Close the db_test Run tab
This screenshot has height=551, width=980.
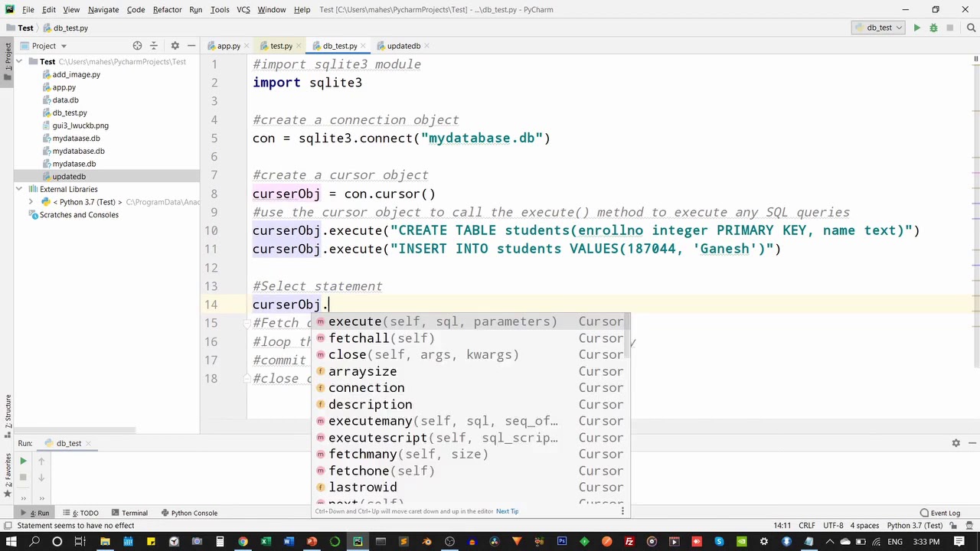point(90,443)
